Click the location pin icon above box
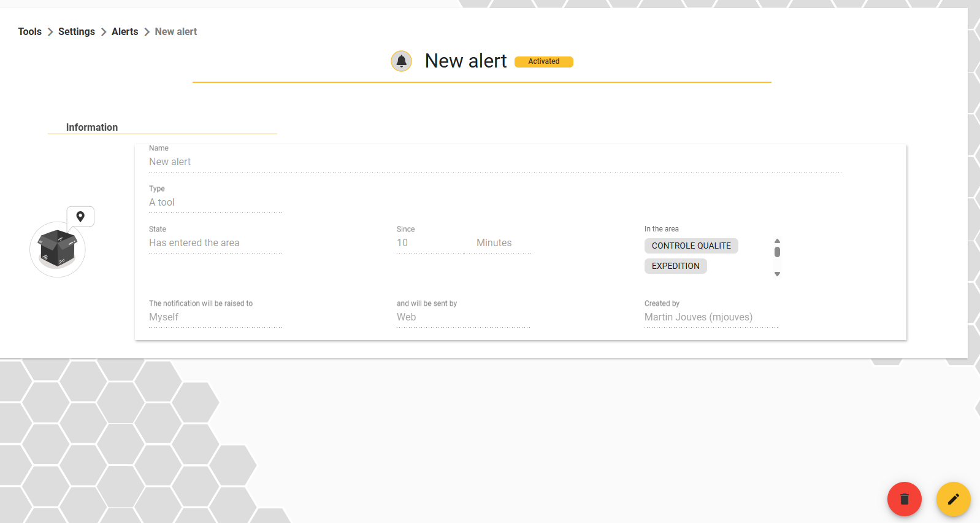The height and width of the screenshot is (523, 980). tap(80, 216)
